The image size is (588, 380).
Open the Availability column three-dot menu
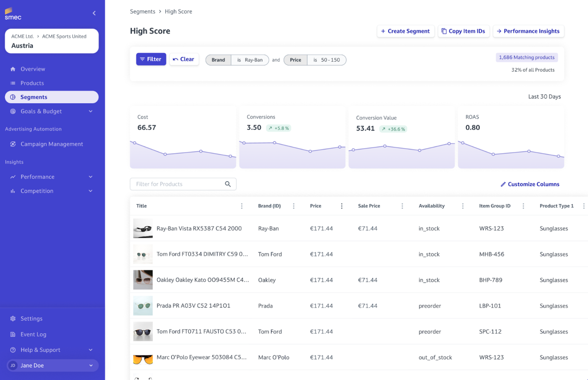tap(463, 206)
